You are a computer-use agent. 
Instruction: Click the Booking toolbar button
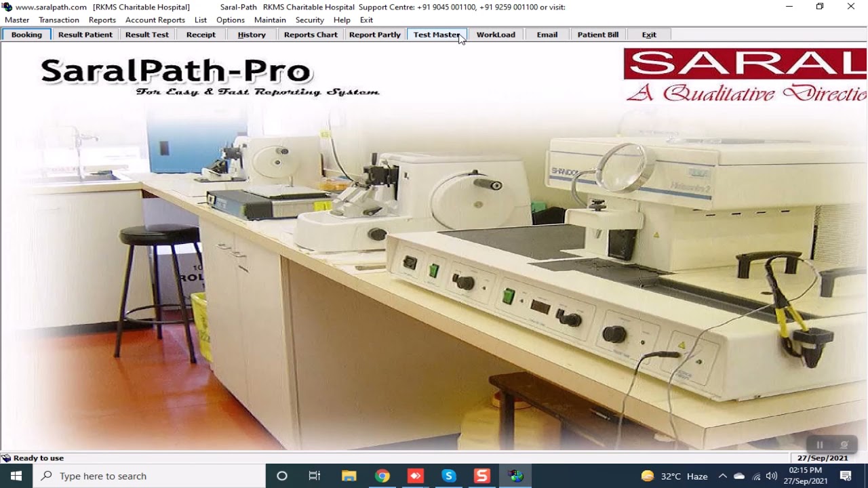pyautogui.click(x=26, y=35)
